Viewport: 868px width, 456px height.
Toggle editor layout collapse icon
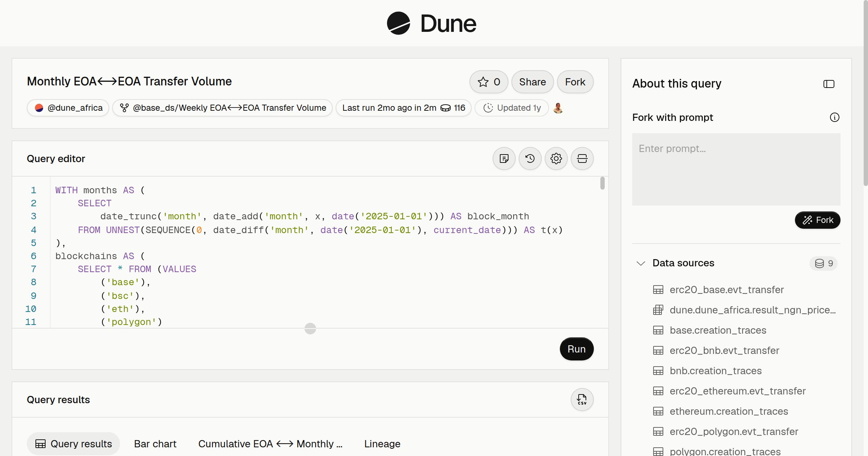click(582, 159)
